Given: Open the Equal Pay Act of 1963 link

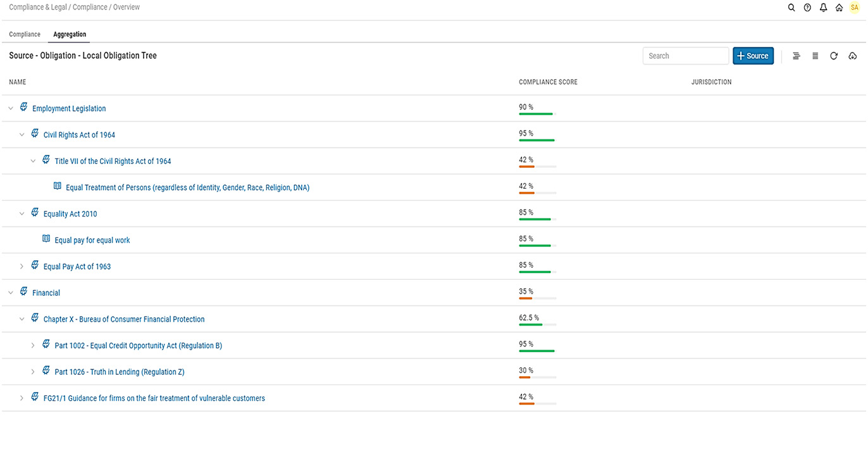Looking at the screenshot, I should 77,267.
